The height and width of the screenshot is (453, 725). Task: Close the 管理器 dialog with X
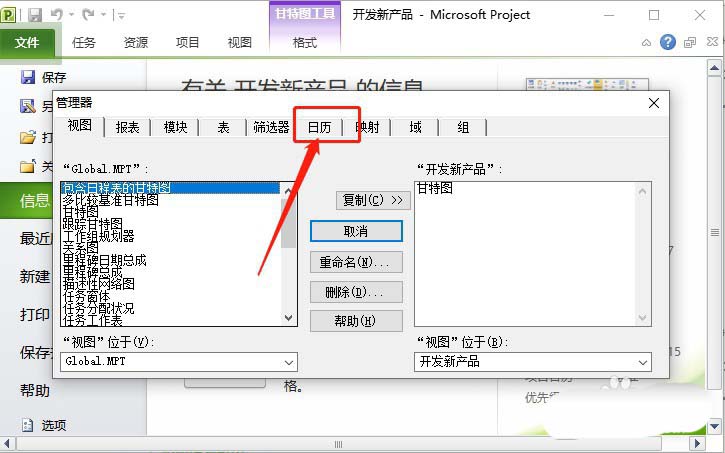point(654,103)
